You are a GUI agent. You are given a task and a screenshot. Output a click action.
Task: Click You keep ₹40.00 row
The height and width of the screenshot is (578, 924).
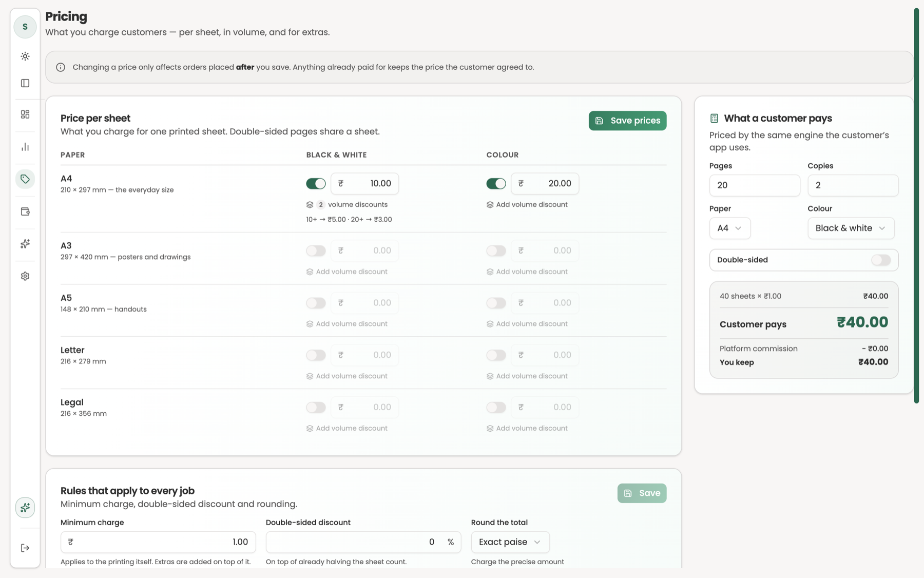[x=804, y=362]
